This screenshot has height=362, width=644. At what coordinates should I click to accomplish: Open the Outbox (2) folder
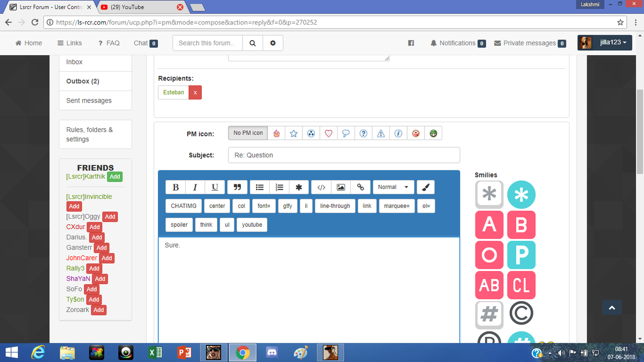pyautogui.click(x=96, y=81)
